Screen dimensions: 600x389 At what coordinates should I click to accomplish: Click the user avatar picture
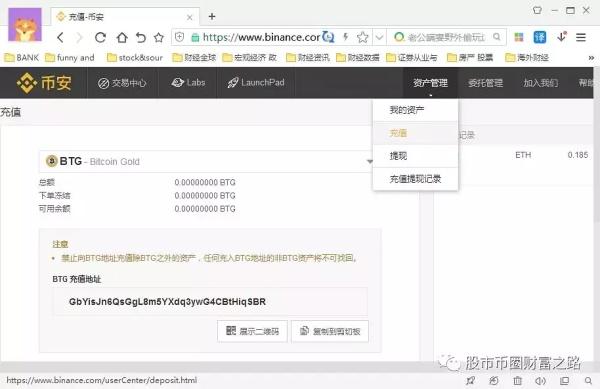(x=25, y=24)
